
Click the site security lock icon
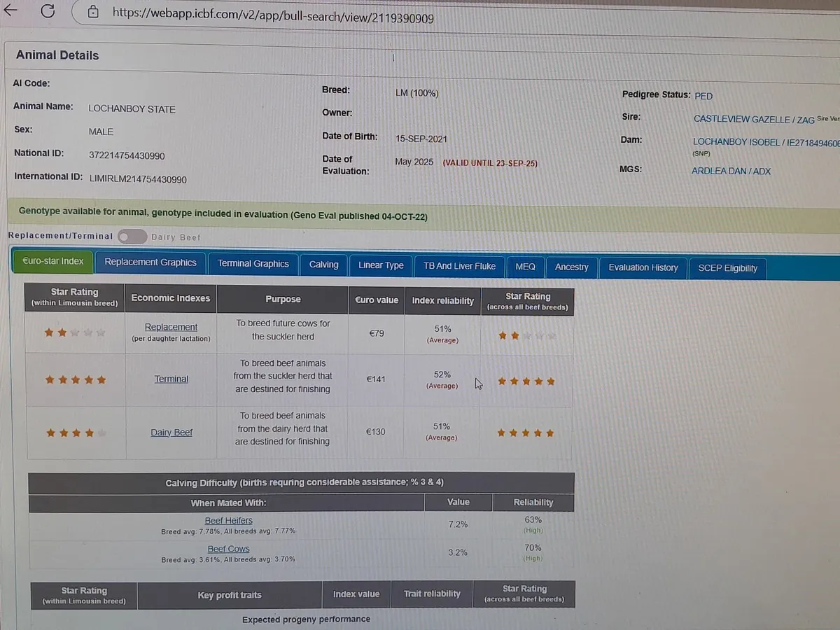click(94, 12)
